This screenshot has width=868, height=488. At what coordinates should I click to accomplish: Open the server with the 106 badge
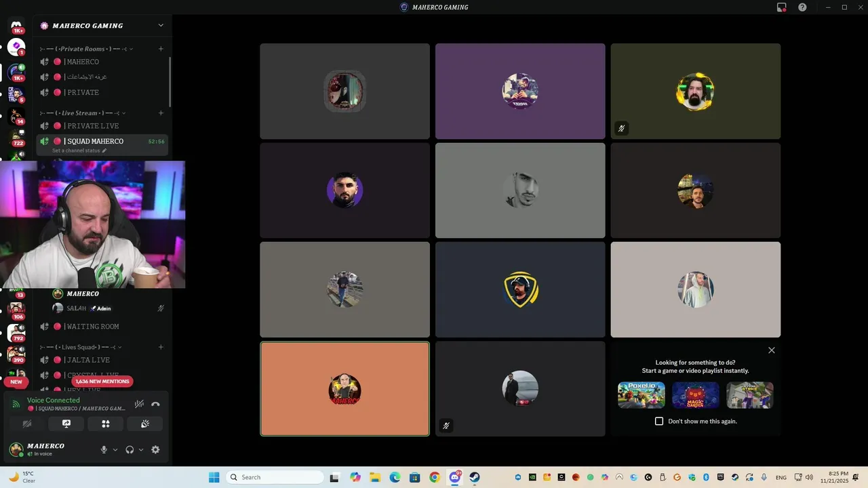click(x=16, y=310)
